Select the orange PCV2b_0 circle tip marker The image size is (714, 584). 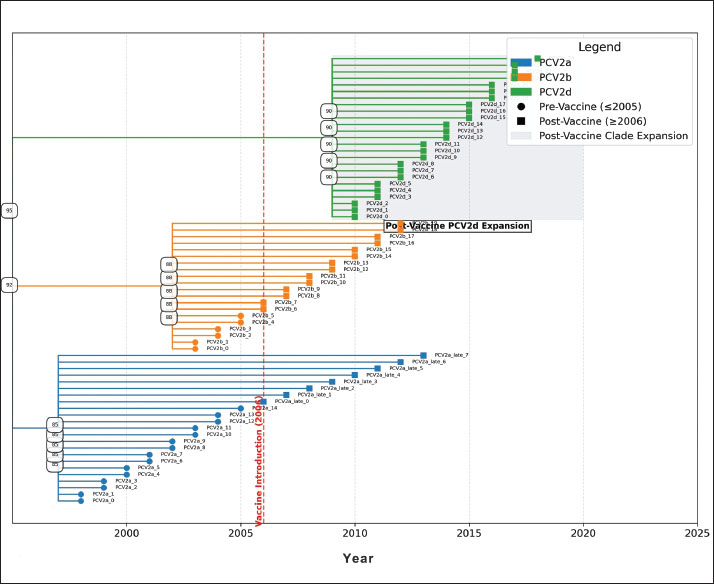tap(195, 349)
